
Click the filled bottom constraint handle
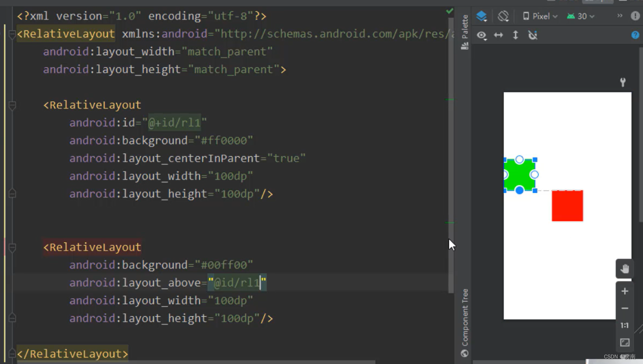tap(519, 190)
